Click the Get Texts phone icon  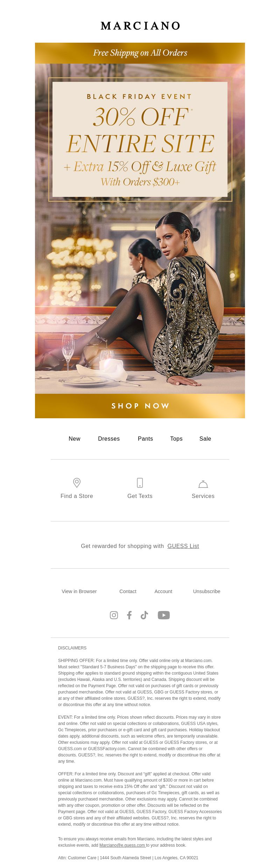coord(140,483)
